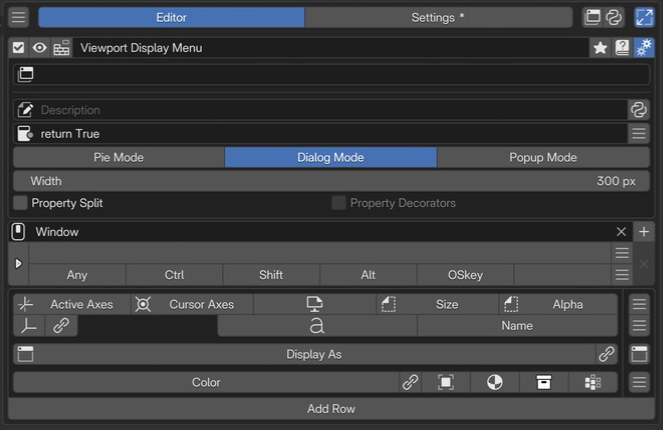
Task: Enable Property Decorators checkbox
Action: 339,203
